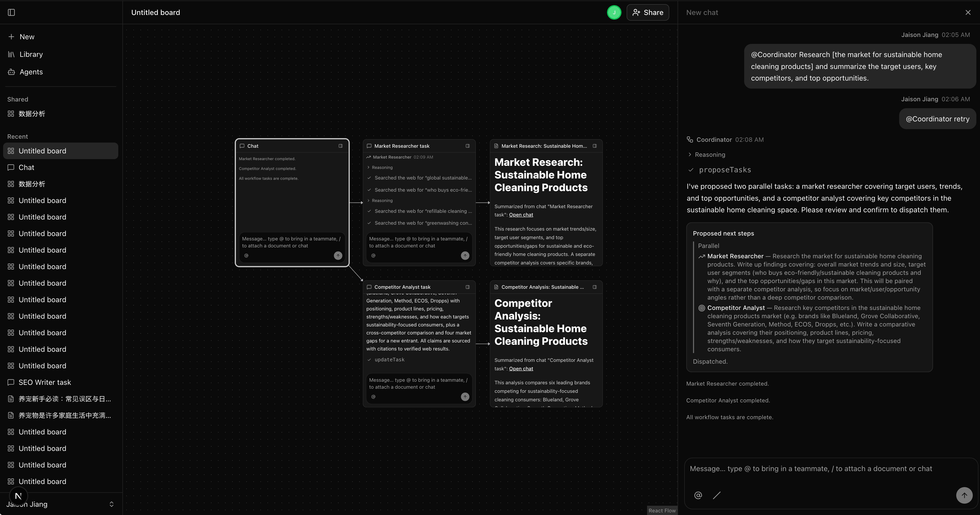Viewport: 980px width, 515px height.
Task: Expand first Reasoning in Market Researcher task
Action: [x=380, y=168]
